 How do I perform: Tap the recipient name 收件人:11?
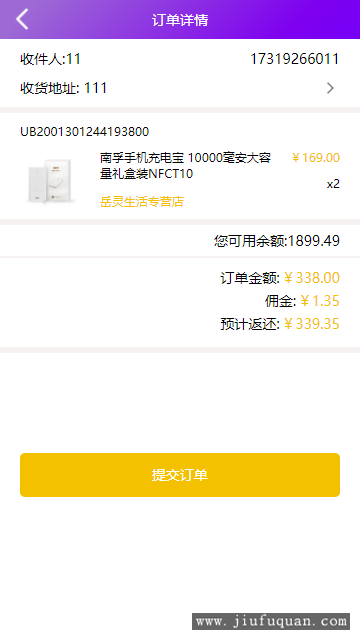click(50, 59)
